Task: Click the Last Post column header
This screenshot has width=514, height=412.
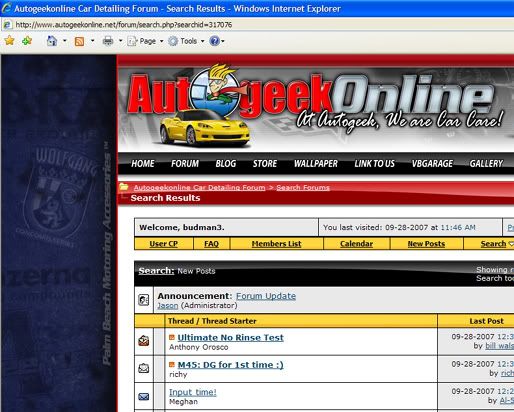Action: click(486, 321)
